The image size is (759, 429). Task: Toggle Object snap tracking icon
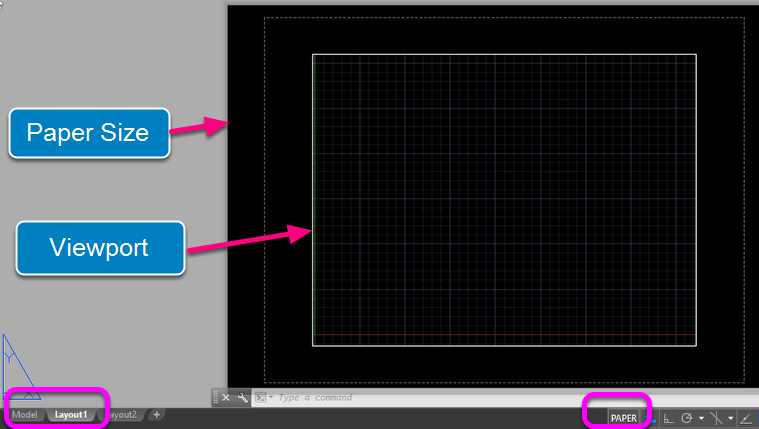pyautogui.click(x=746, y=418)
